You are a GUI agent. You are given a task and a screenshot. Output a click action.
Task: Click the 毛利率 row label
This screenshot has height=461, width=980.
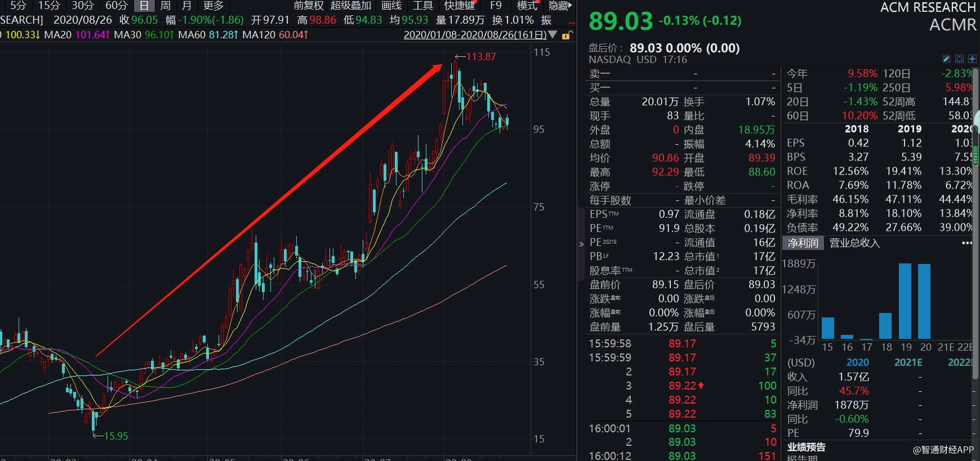point(802,199)
